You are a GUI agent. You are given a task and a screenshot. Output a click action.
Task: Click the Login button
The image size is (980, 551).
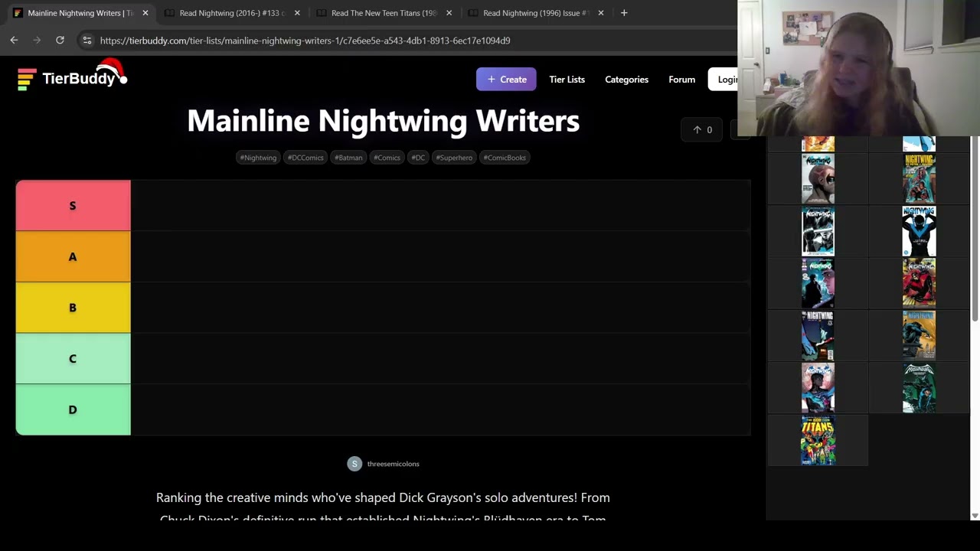[x=724, y=80]
